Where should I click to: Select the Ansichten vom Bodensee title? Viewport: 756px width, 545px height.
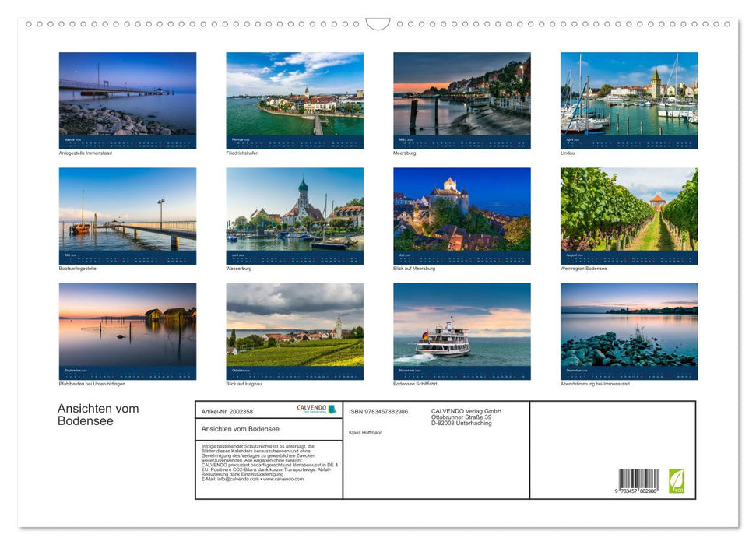(x=97, y=414)
